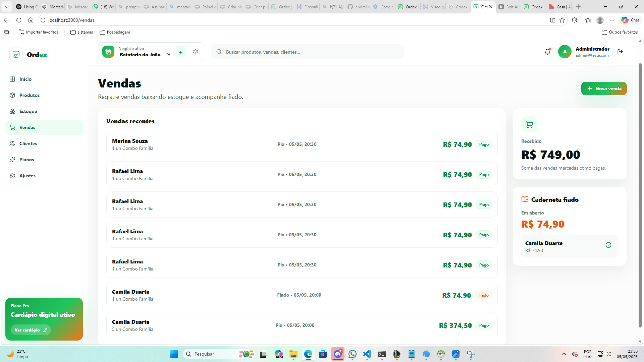Click the green store icon of active business
Viewport: 644px width, 362px height.
(x=108, y=52)
